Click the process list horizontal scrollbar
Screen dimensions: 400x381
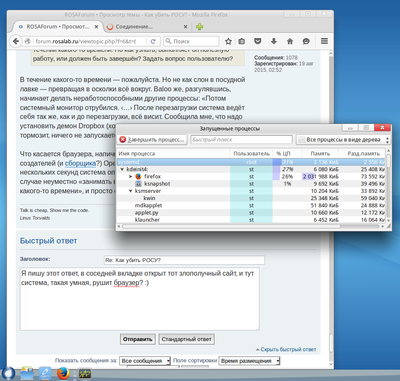pyautogui.click(x=231, y=226)
